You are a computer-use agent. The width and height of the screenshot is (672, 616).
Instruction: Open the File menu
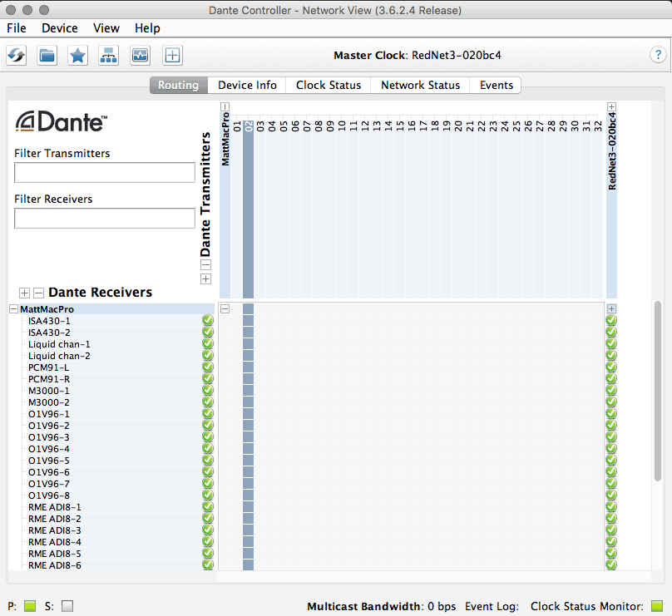(17, 28)
